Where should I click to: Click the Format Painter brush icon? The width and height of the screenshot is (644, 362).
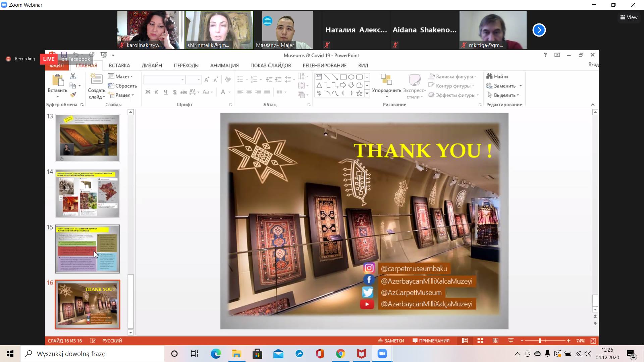pyautogui.click(x=73, y=95)
